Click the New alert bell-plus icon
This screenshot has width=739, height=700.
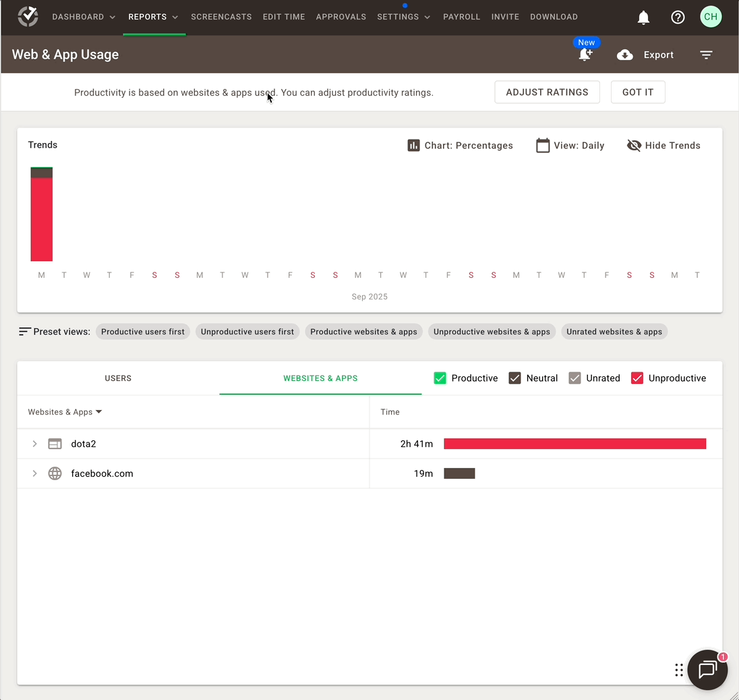point(585,55)
